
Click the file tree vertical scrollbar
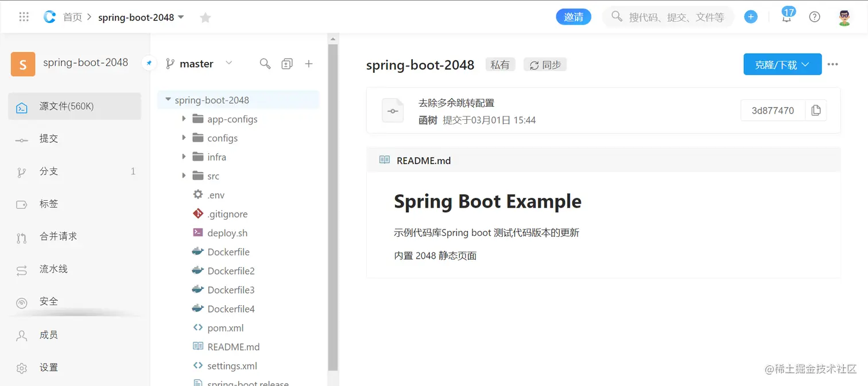[x=332, y=206]
